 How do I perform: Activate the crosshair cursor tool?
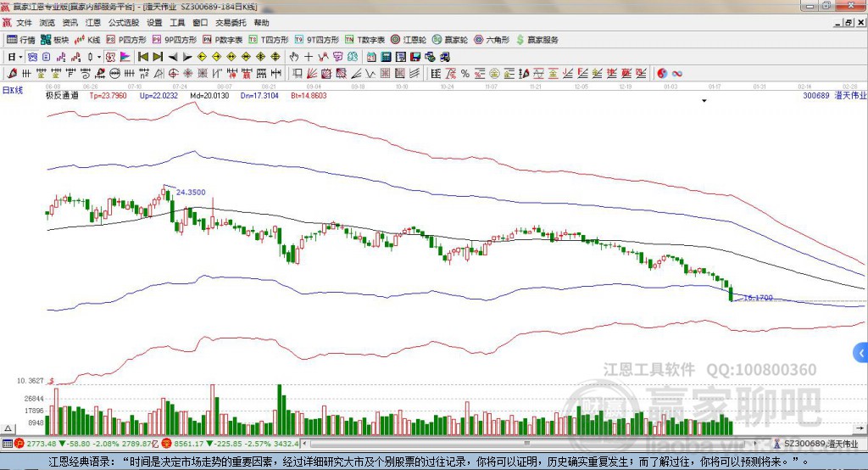point(309,57)
